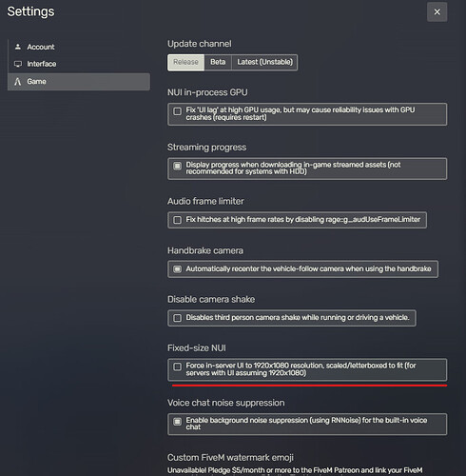Choose Latest (Unstable) update channel
Screen dimensions: 466x476
(264, 62)
